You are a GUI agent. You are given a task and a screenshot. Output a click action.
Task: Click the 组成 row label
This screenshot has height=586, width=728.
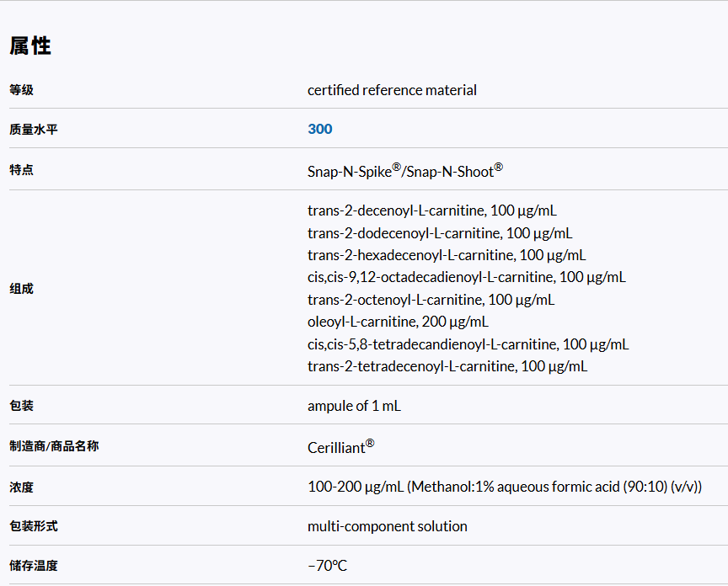[22, 289]
